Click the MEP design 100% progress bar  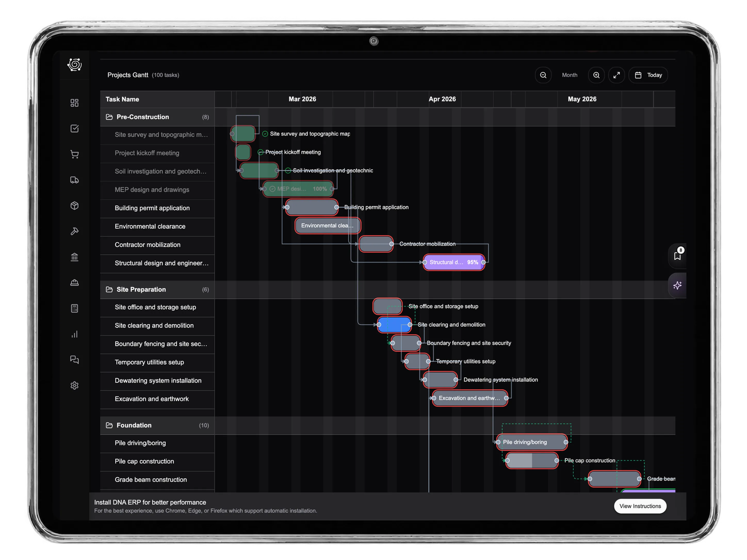[x=298, y=189]
